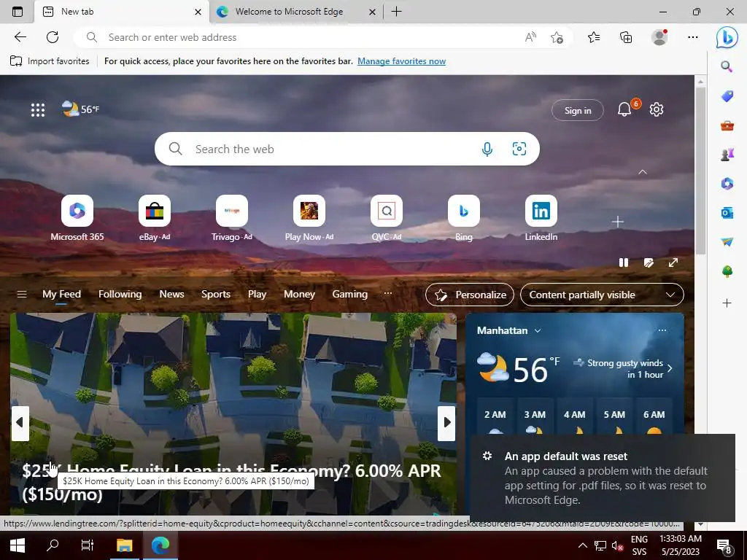Add a sidebar app with plus icon

tap(727, 303)
